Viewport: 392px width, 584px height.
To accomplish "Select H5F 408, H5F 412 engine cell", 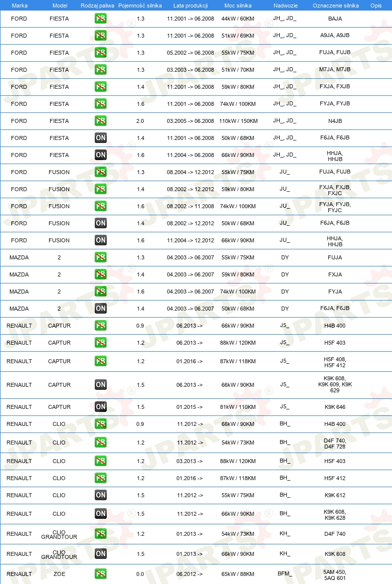I will click(335, 362).
